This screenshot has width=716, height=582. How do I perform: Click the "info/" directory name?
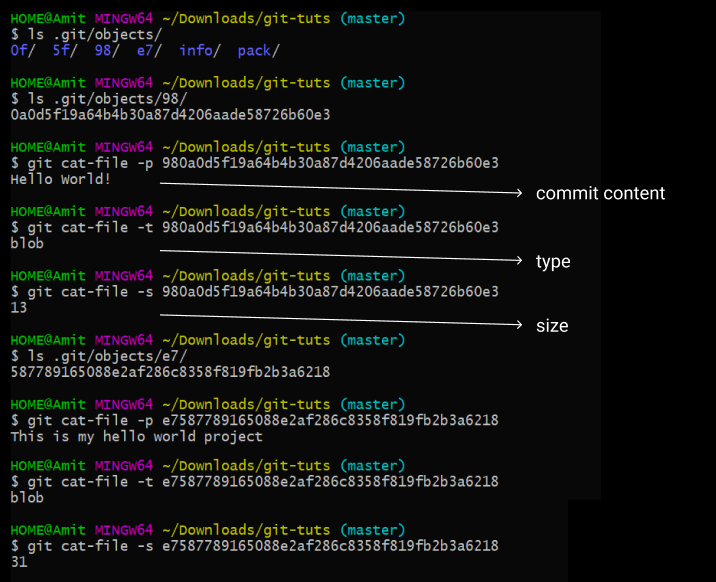pyautogui.click(x=200, y=50)
